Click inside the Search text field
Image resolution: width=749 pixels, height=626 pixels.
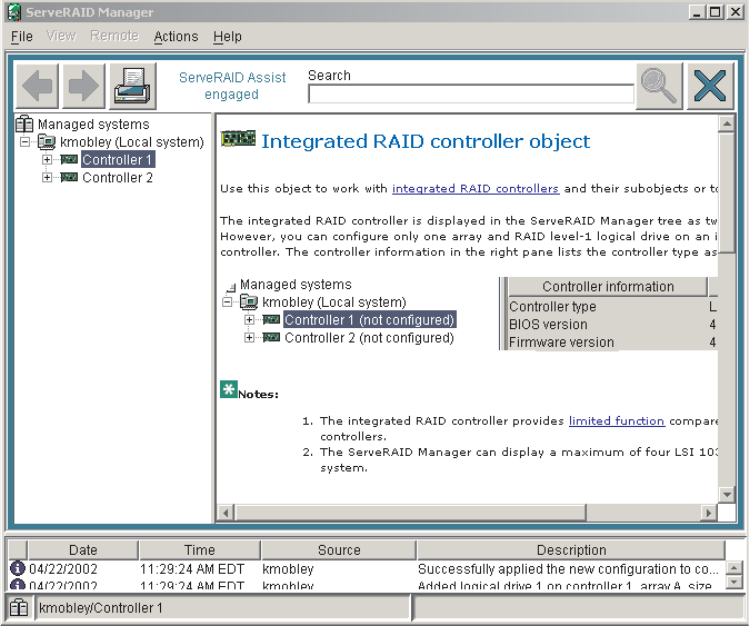click(x=470, y=94)
